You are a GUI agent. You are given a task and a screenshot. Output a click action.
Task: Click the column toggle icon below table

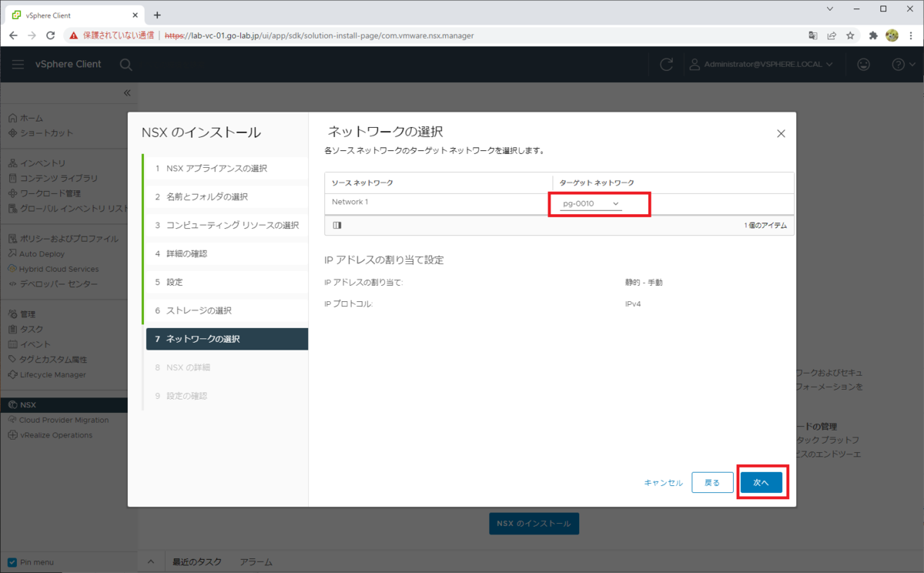[337, 226]
